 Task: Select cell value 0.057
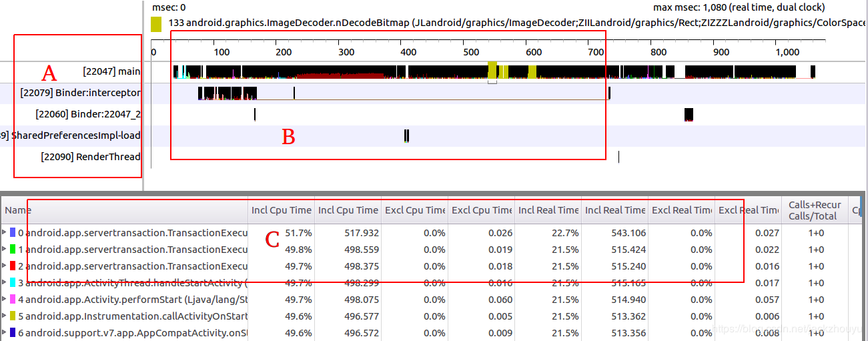[767, 300]
